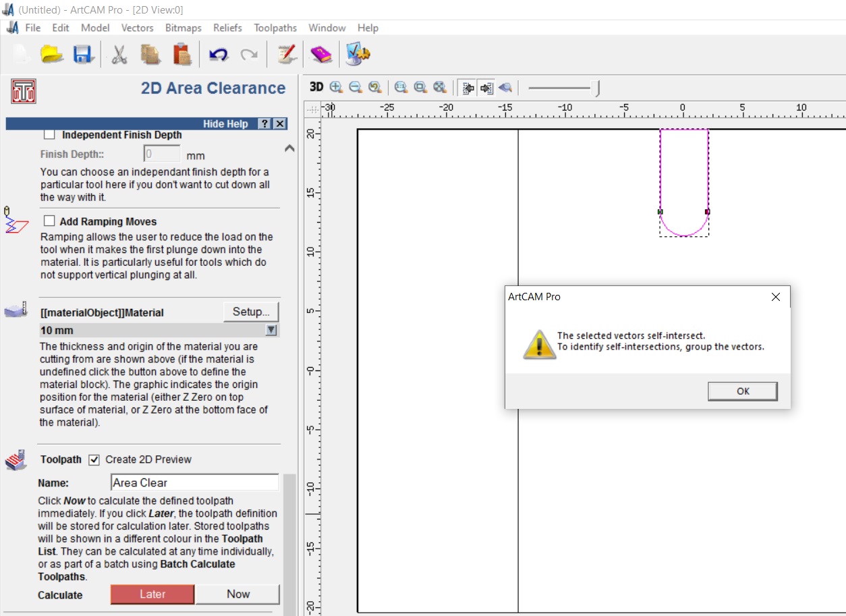Undo the last action
846x616 pixels.
pyautogui.click(x=218, y=55)
